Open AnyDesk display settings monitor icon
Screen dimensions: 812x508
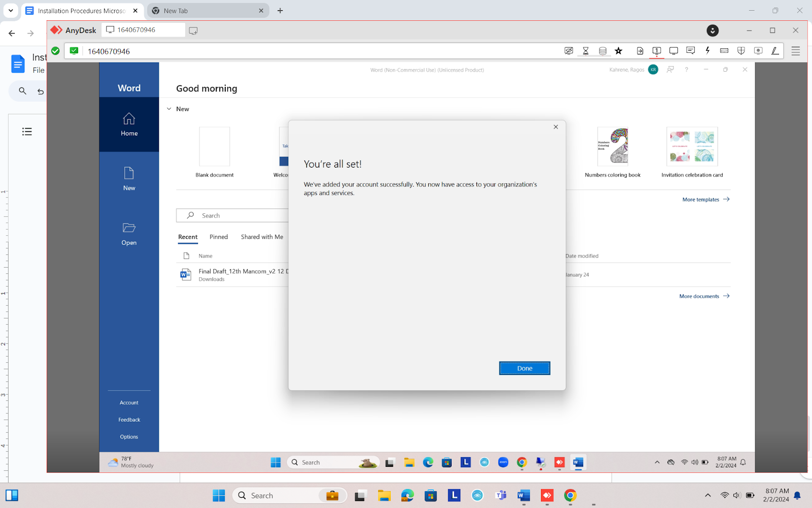point(673,51)
